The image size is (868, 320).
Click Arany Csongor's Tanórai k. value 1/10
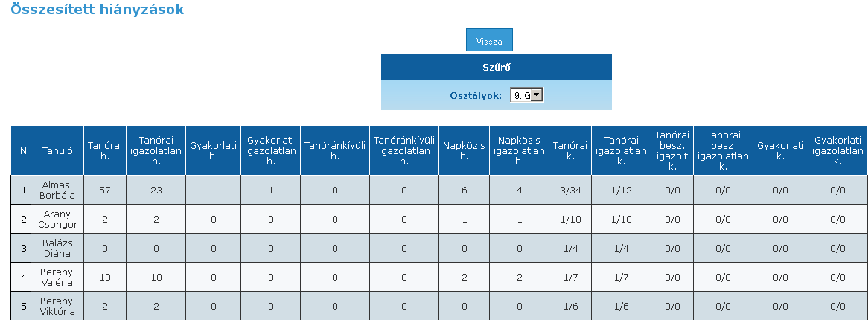(x=570, y=220)
